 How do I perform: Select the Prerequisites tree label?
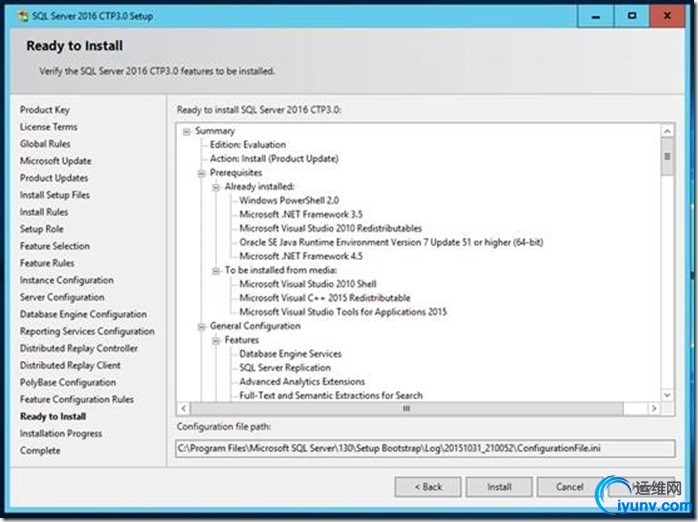235,173
